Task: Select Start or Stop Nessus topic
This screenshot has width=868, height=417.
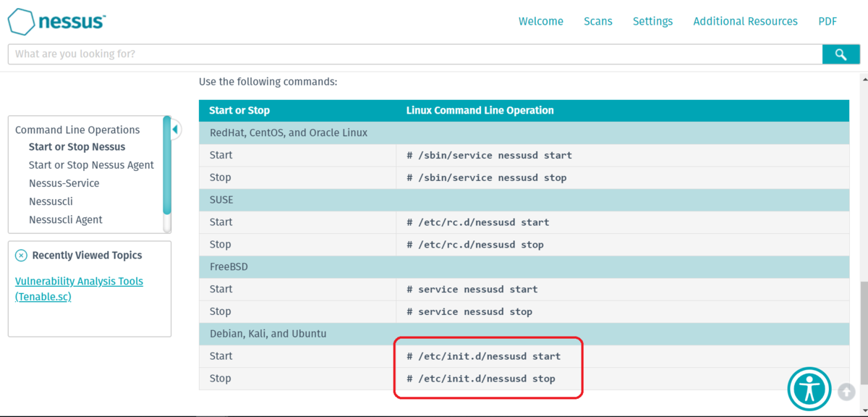Action: tap(77, 147)
